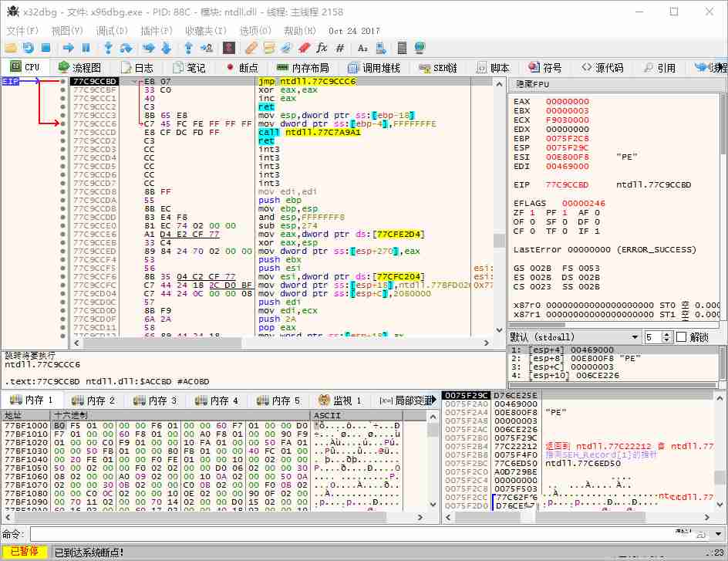Image resolution: width=728 pixels, height=561 pixels.
Task: Switch to the CPU tab
Action: pos(25,67)
